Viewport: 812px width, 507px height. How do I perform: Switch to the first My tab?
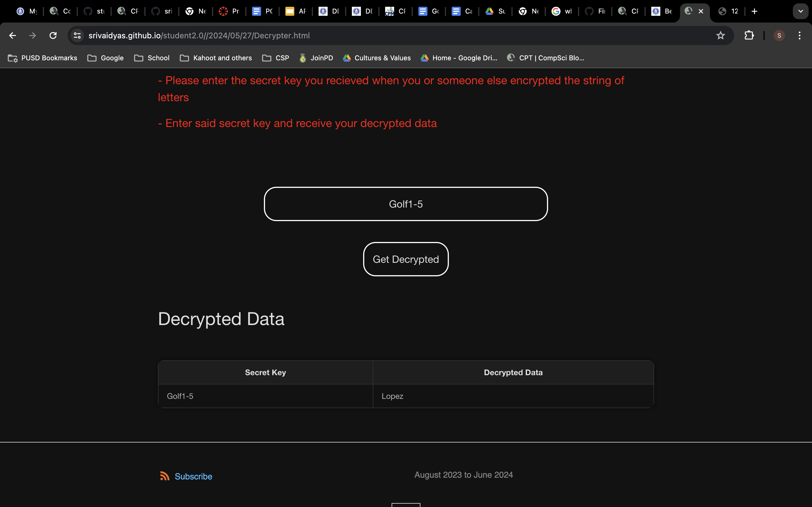[x=27, y=11]
